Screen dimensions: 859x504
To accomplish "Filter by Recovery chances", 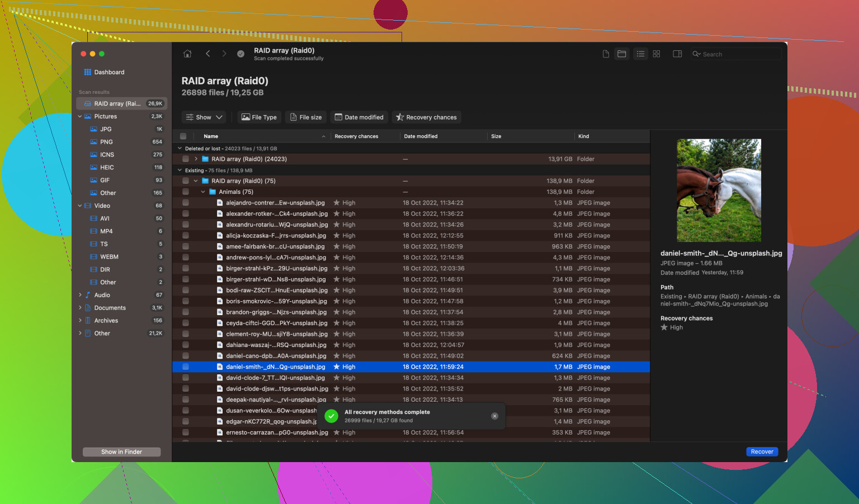I will [426, 117].
